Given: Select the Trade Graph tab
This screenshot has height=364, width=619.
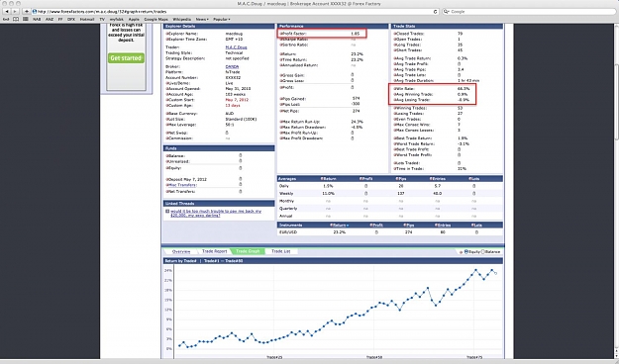Looking at the screenshot, I should click(x=248, y=251).
